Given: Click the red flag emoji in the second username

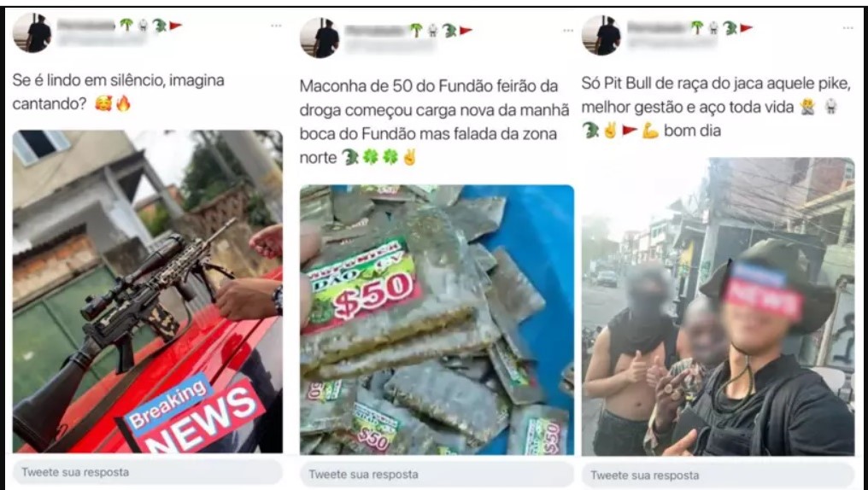Looking at the screenshot, I should point(466,31).
